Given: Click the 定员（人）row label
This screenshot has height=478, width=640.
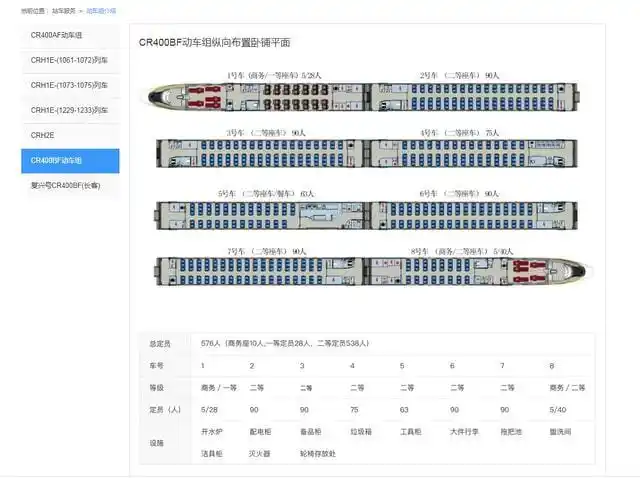Looking at the screenshot, I should [x=165, y=410].
